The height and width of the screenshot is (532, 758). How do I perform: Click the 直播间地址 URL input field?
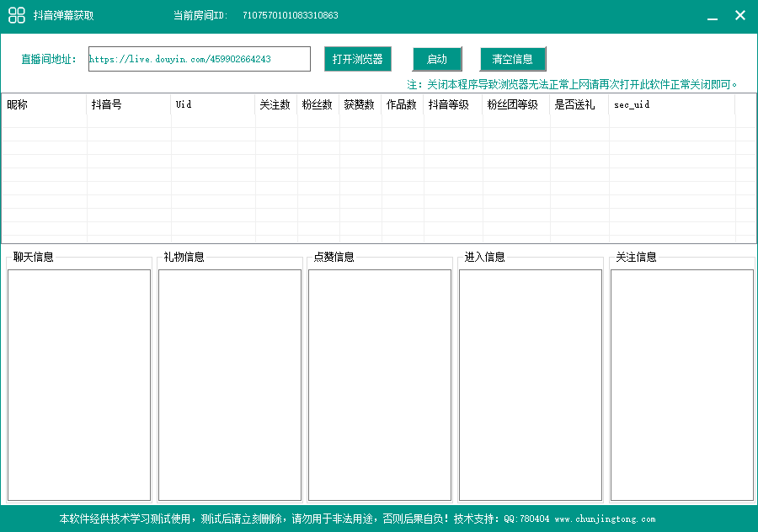pos(199,59)
